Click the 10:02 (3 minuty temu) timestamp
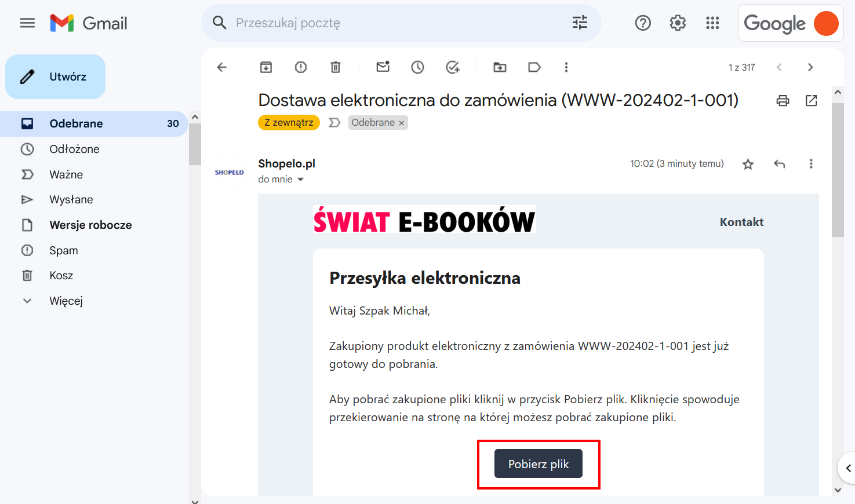 (677, 163)
